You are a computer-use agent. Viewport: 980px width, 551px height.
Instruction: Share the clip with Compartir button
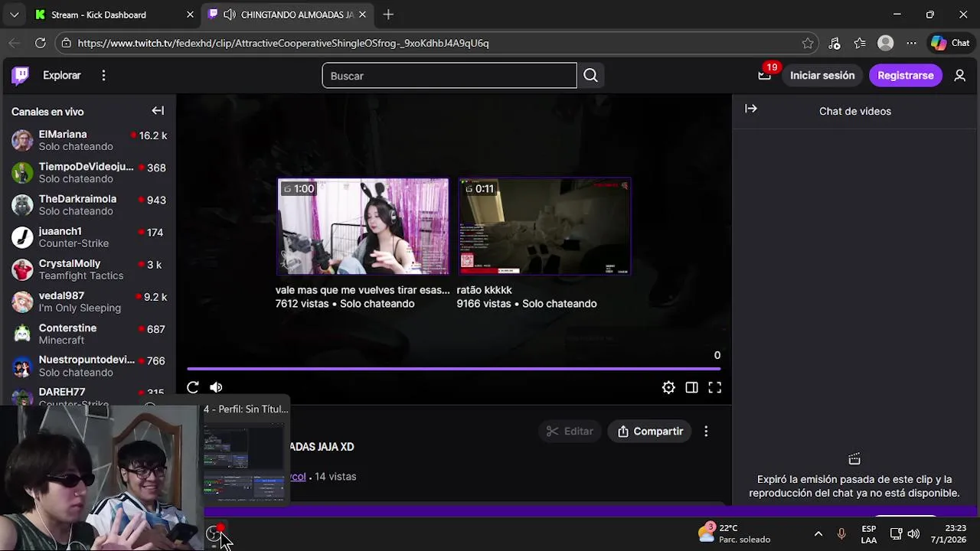[x=650, y=431]
